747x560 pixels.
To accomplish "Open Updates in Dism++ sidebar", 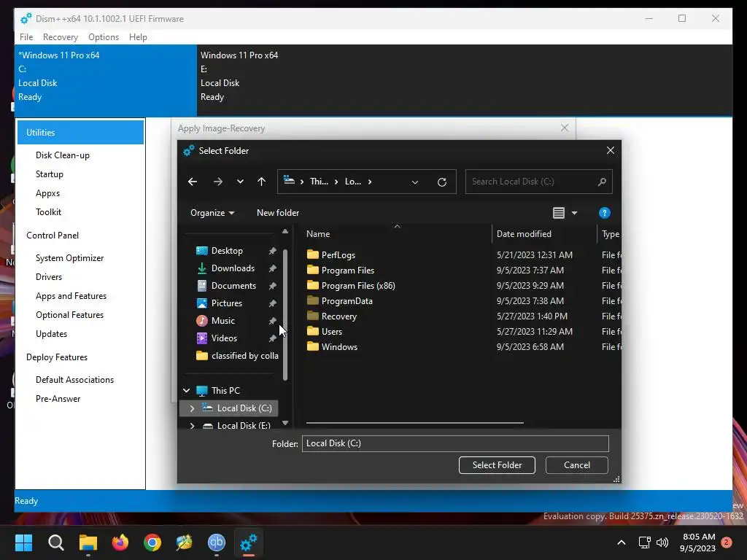I will [x=52, y=334].
